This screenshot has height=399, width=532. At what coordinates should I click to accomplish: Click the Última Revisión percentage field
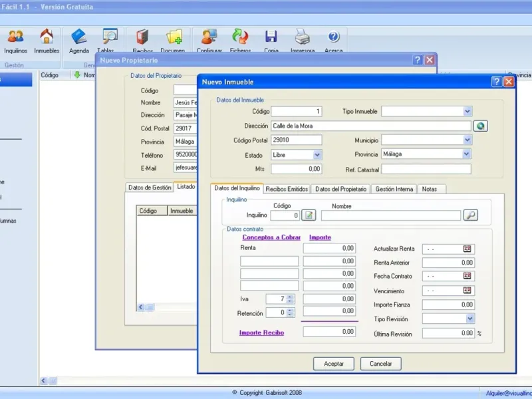point(448,333)
